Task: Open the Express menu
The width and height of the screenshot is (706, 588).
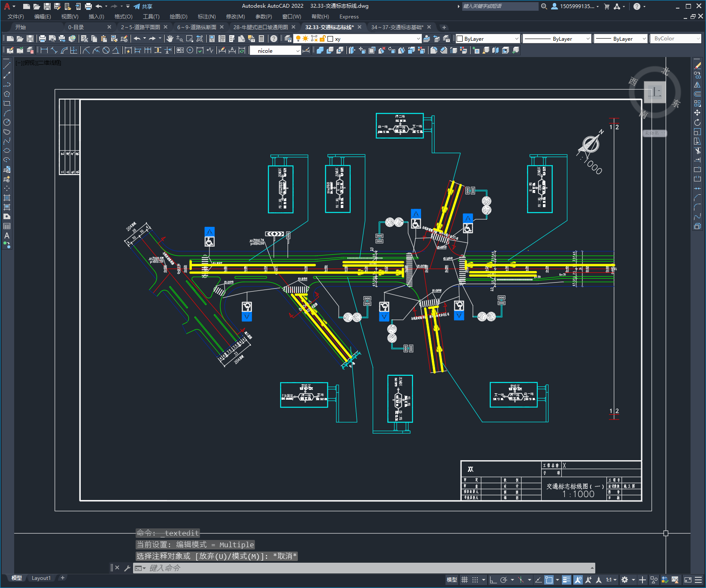Action: point(349,17)
